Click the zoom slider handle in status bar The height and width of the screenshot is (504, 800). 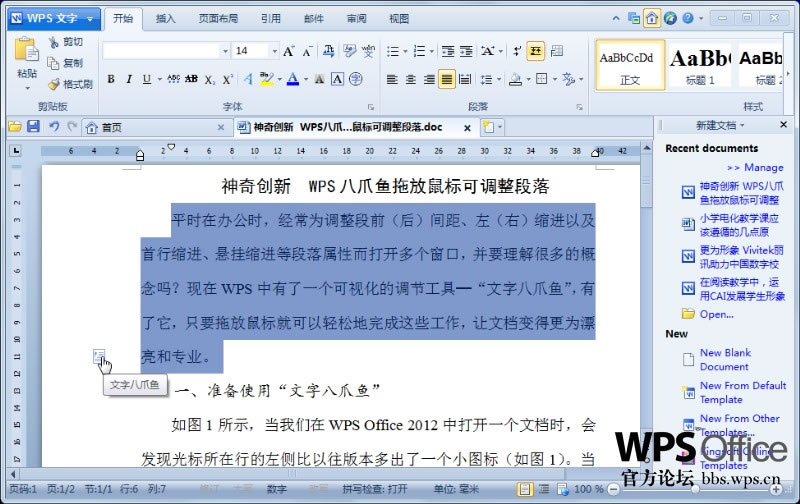click(695, 490)
